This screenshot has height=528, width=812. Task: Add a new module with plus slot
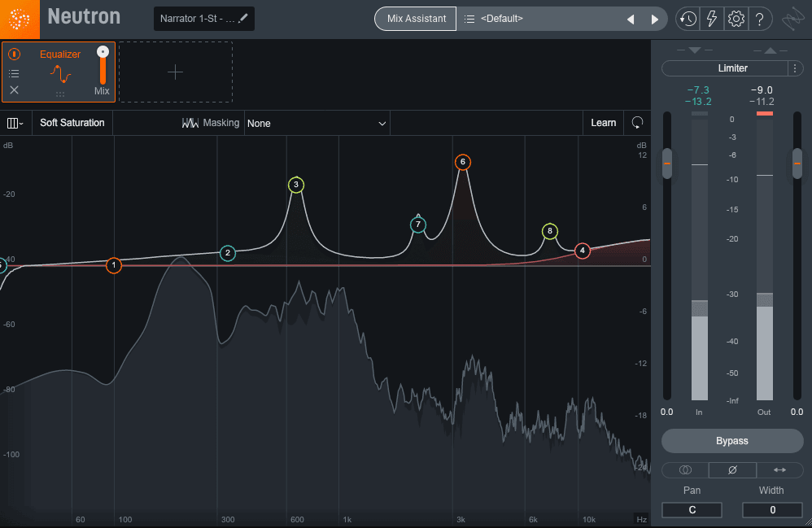[x=176, y=72]
